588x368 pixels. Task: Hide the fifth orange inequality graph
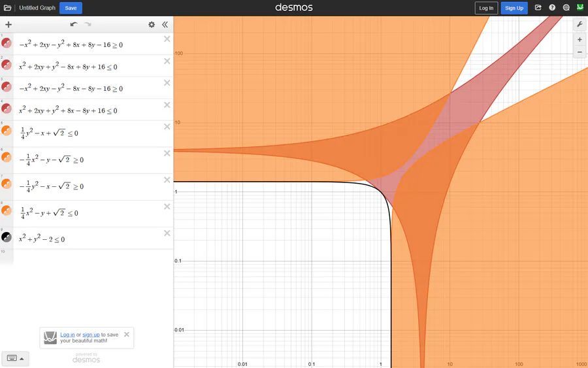point(7,131)
